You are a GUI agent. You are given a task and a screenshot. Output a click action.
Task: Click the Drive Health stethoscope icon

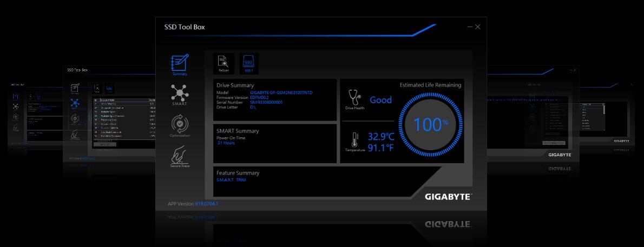tap(354, 98)
